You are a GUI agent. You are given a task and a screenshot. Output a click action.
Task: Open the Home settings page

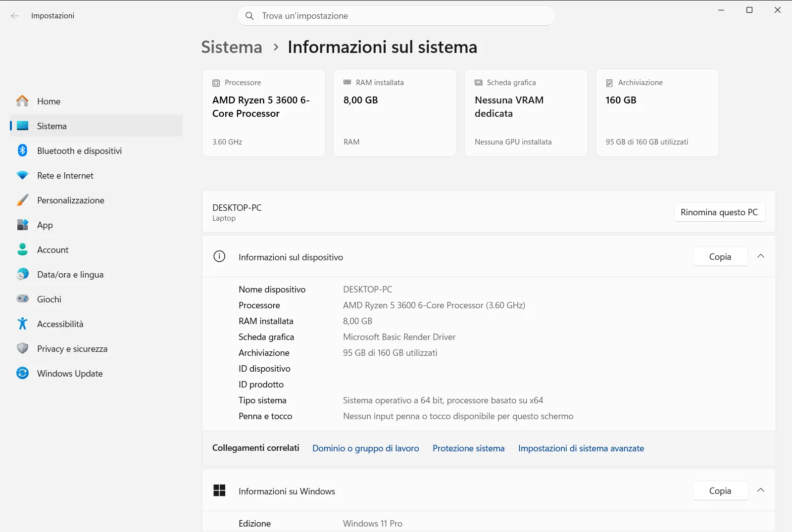pyautogui.click(x=97, y=101)
